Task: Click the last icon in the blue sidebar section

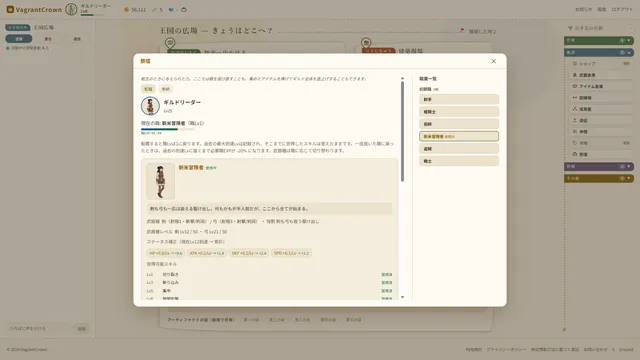Action: (575, 154)
